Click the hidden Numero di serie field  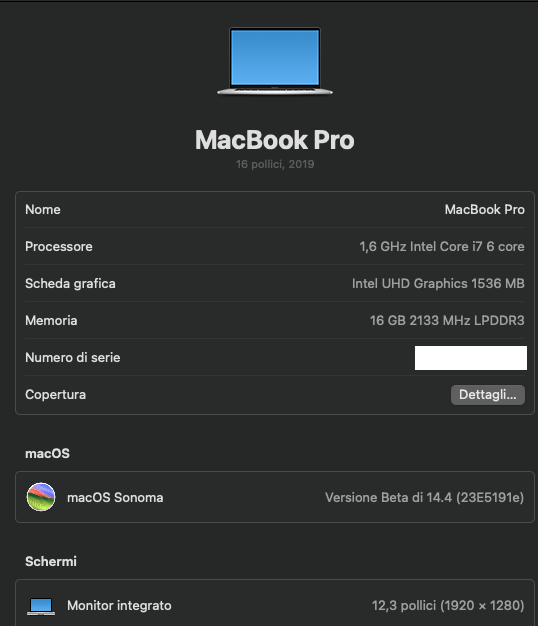[471, 358]
